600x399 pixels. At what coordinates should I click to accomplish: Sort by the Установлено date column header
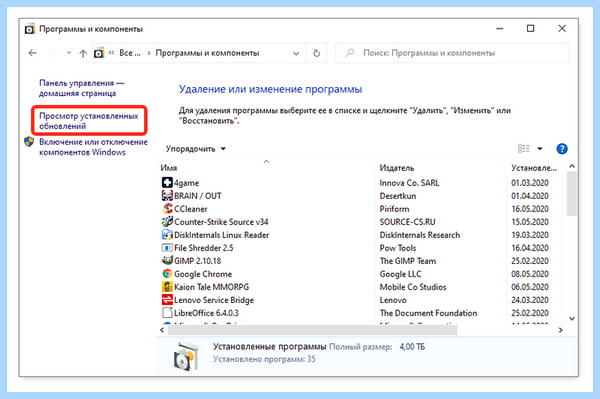tap(534, 168)
